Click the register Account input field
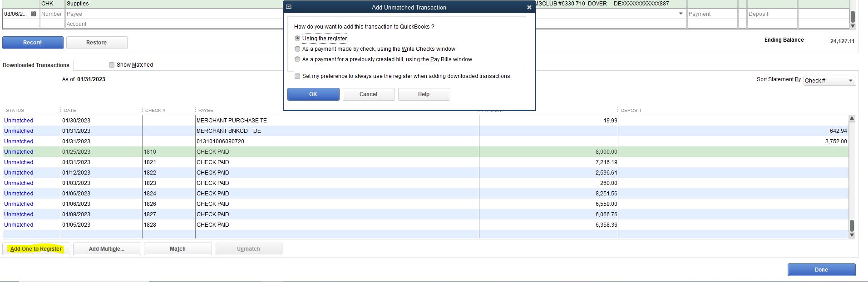The height and width of the screenshot is (282, 868). tap(376, 24)
